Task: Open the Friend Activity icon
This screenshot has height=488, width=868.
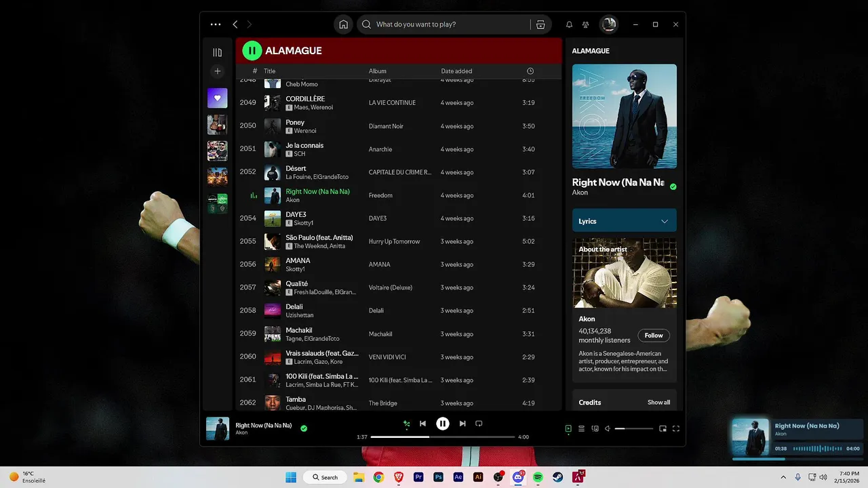Action: (x=585, y=24)
